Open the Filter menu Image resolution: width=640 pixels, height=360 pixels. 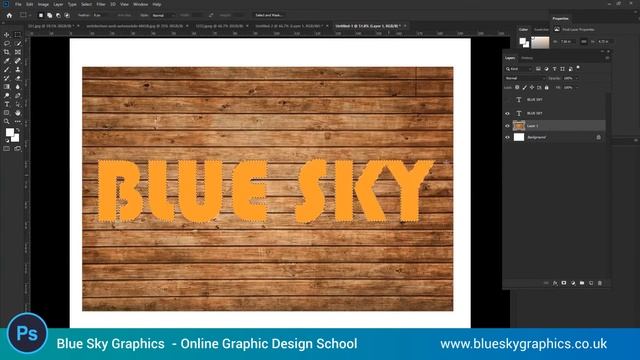(101, 4)
